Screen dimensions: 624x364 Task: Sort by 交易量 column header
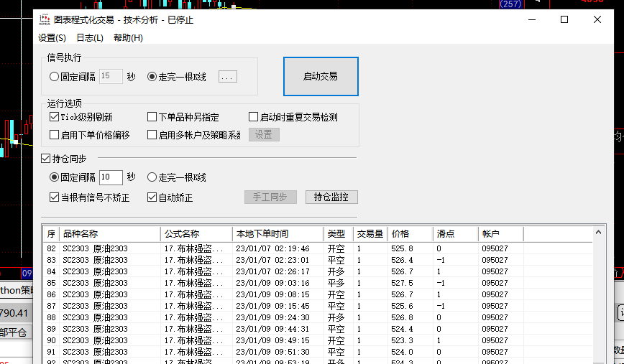tap(370, 233)
